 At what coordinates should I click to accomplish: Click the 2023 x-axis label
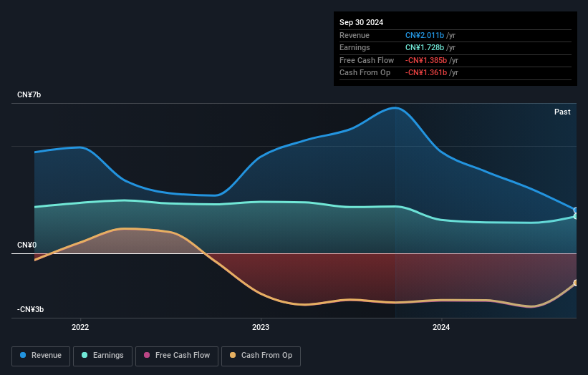(x=261, y=327)
